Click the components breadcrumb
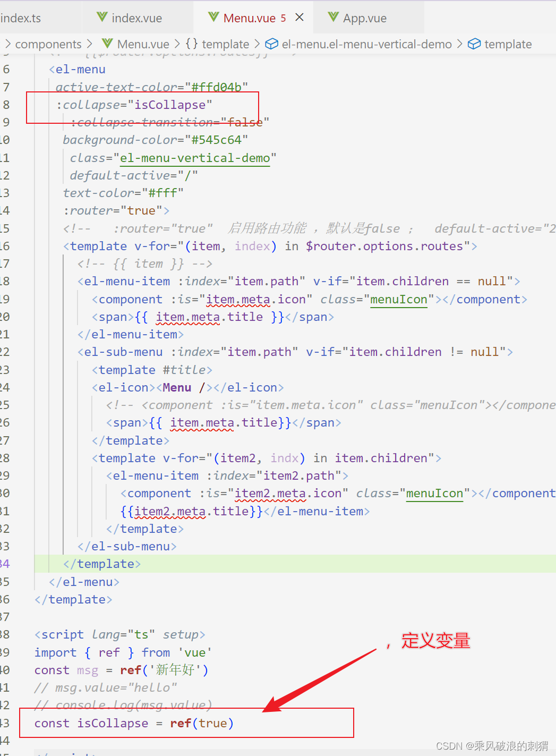 (48, 44)
